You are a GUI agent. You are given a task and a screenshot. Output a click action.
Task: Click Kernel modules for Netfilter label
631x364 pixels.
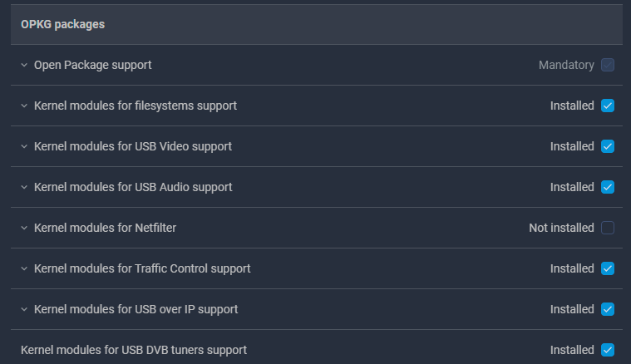(x=105, y=228)
